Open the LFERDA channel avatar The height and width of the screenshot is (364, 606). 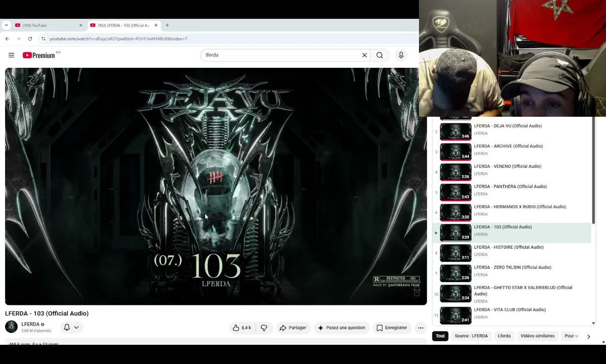pyautogui.click(x=11, y=327)
